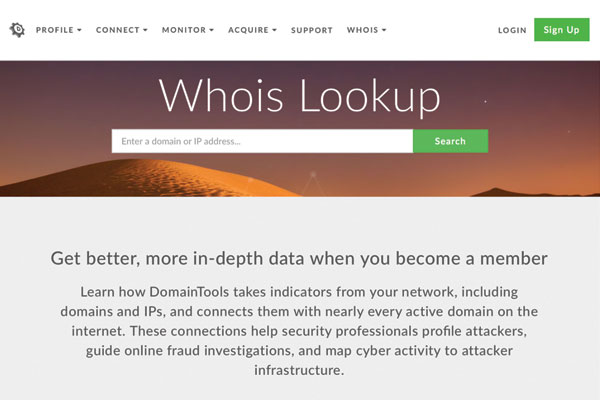
Task: Open the Connect menu
Action: pos(117,30)
